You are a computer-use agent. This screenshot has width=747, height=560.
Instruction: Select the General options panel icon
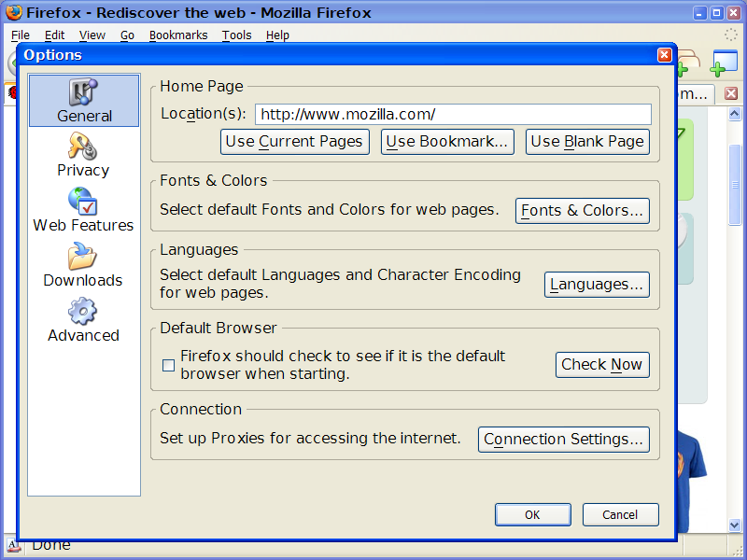coord(83,92)
